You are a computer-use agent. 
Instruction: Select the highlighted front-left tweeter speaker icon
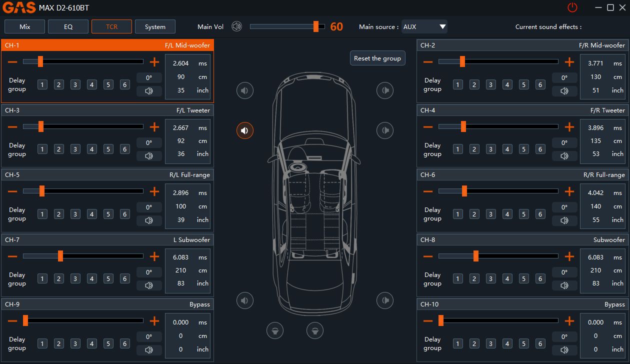(244, 130)
